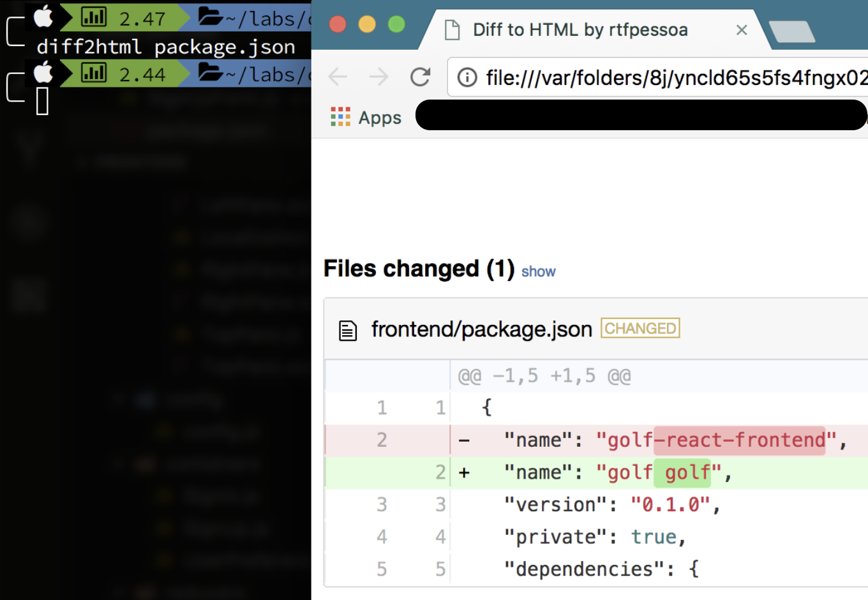Click the red close button of browser window
This screenshot has width=868, height=600.
coord(338,24)
